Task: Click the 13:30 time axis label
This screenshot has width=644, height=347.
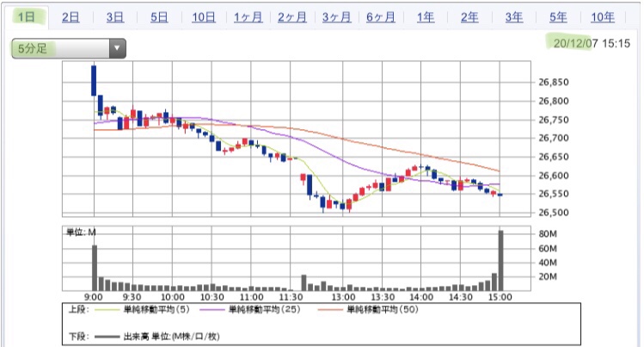Action: coord(383,297)
